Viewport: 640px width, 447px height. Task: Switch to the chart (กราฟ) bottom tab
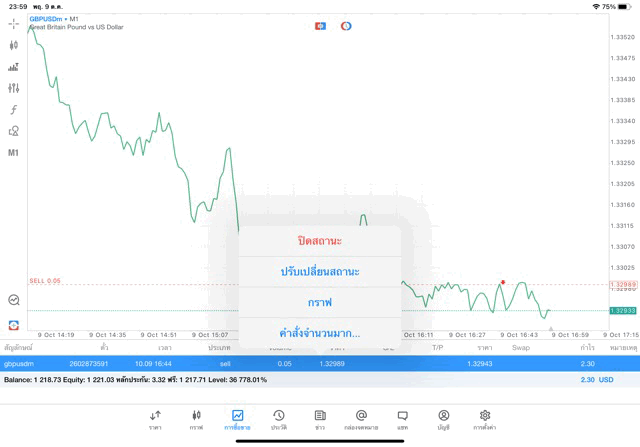pos(196,419)
